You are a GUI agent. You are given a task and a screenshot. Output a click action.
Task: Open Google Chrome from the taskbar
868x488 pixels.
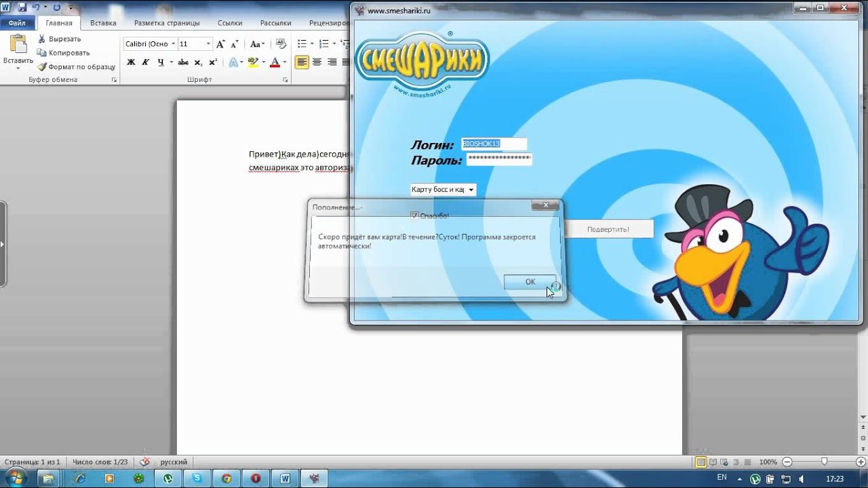click(x=226, y=478)
